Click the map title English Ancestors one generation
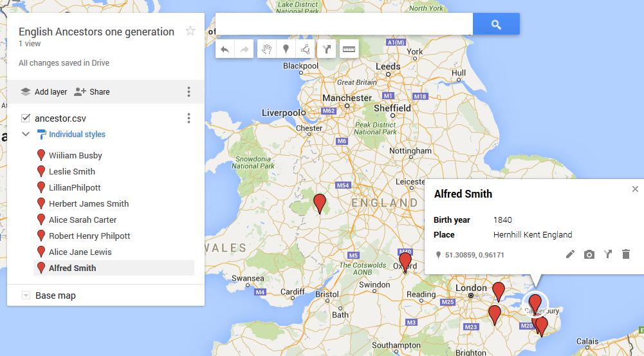The height and width of the screenshot is (356, 644). pos(97,32)
